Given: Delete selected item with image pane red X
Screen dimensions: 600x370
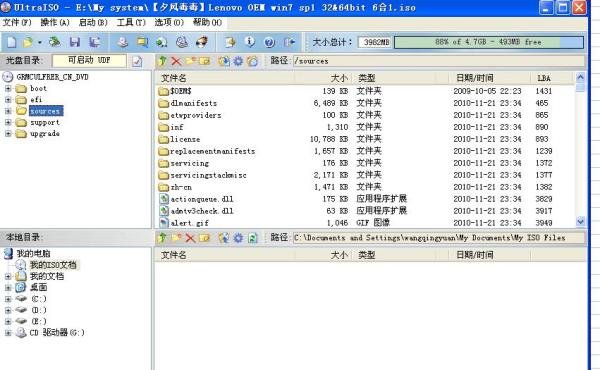Looking at the screenshot, I should [176, 61].
